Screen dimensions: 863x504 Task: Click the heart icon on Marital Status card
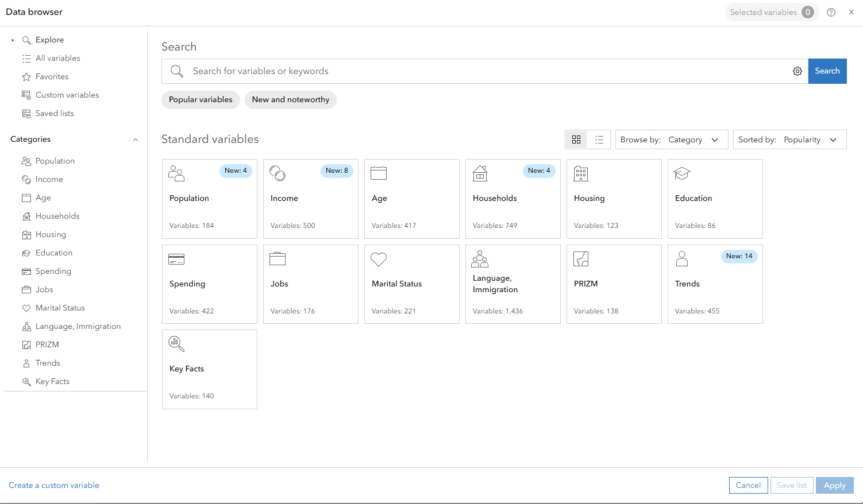click(x=379, y=259)
